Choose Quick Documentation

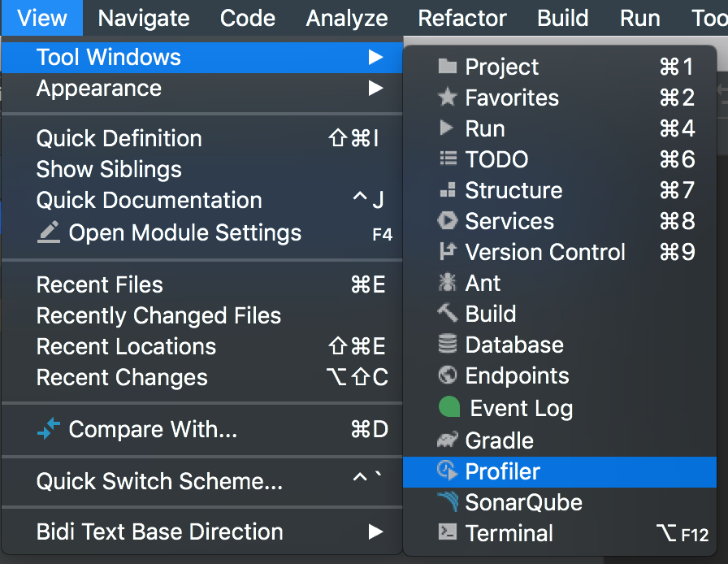coord(202,200)
